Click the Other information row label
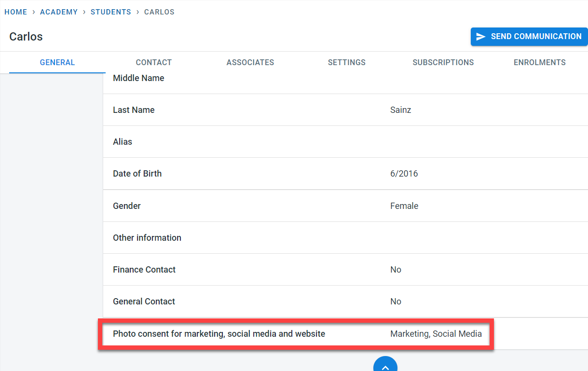This screenshot has width=588, height=371. pyautogui.click(x=147, y=238)
